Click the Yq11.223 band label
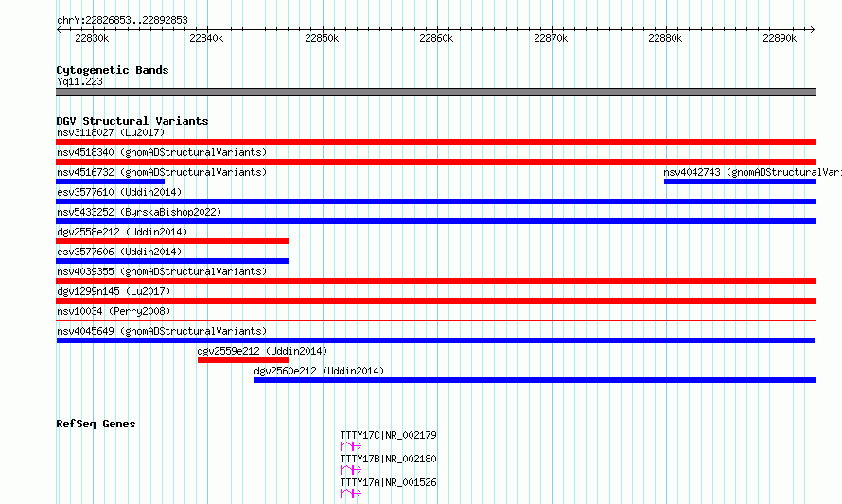 point(79,81)
